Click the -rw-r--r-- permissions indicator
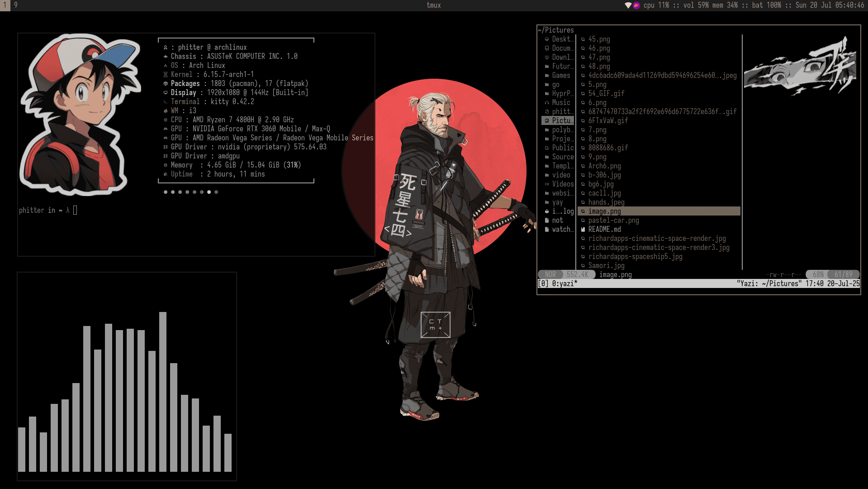The height and width of the screenshot is (489, 868). coord(784,274)
